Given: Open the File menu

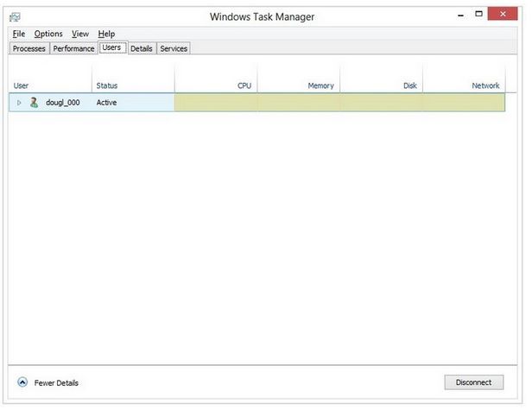Looking at the screenshot, I should point(19,34).
